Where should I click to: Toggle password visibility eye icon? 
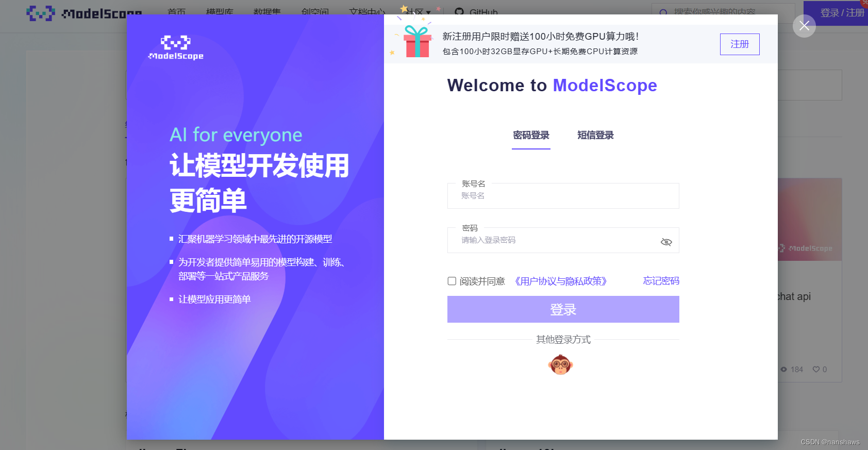tap(666, 242)
